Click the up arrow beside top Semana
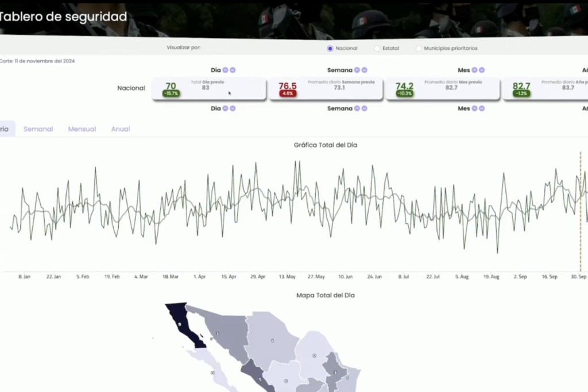Viewport: 588px width, 392px height. click(357, 70)
